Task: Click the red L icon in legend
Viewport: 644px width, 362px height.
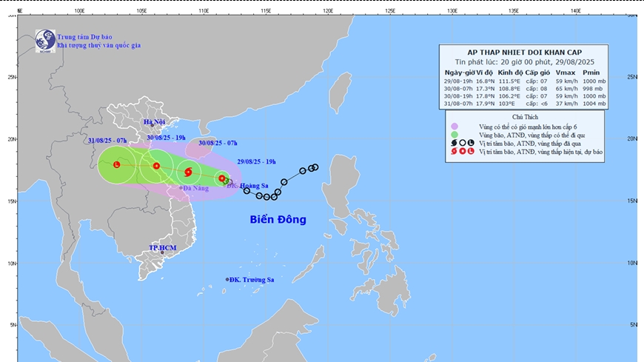Action: 471,151
